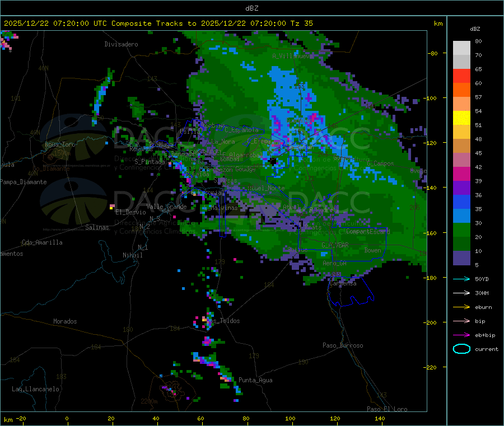Click the 'Lag.Llancanelo' map label
504x426 pixels.
pyautogui.click(x=36, y=389)
